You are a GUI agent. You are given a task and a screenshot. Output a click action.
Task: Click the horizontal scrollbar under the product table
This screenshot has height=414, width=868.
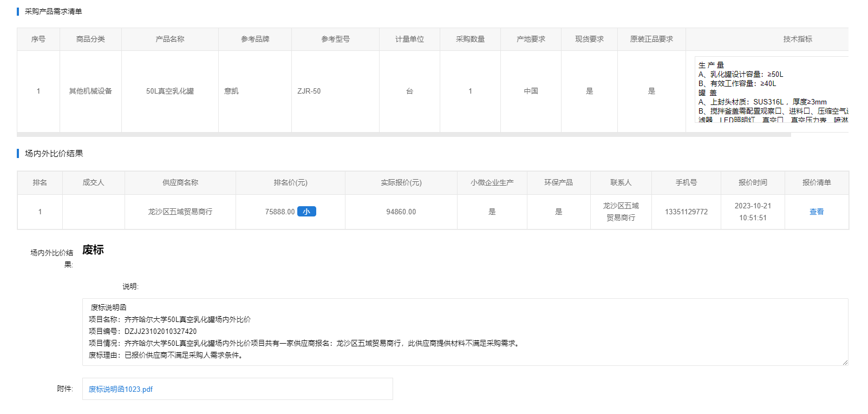(x=403, y=135)
